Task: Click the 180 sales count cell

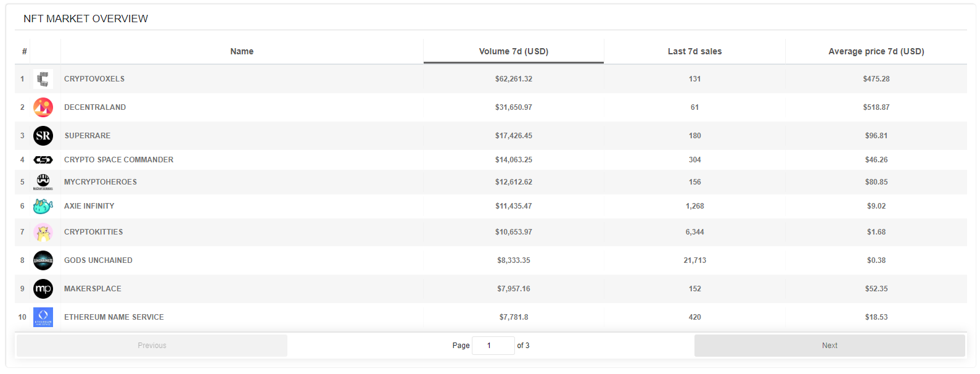Action: [694, 136]
